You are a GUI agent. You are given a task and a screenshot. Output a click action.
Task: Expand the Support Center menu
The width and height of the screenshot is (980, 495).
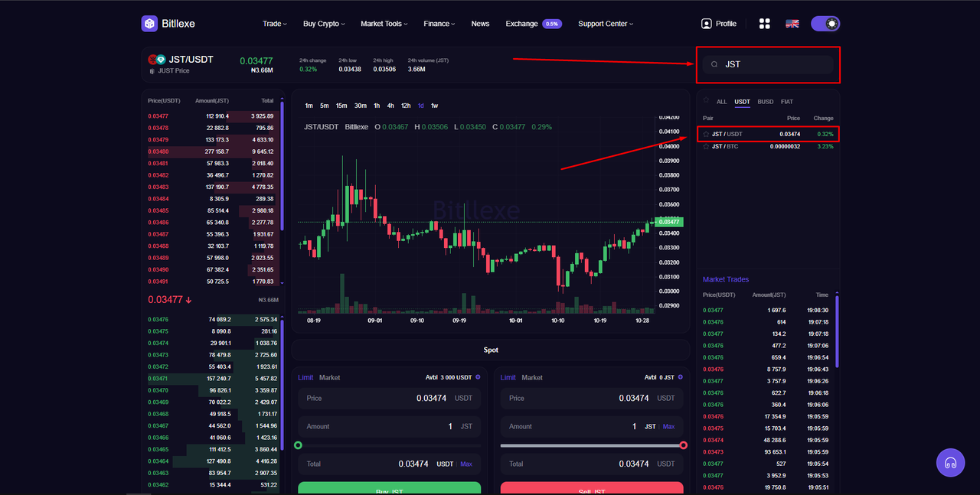(x=606, y=24)
